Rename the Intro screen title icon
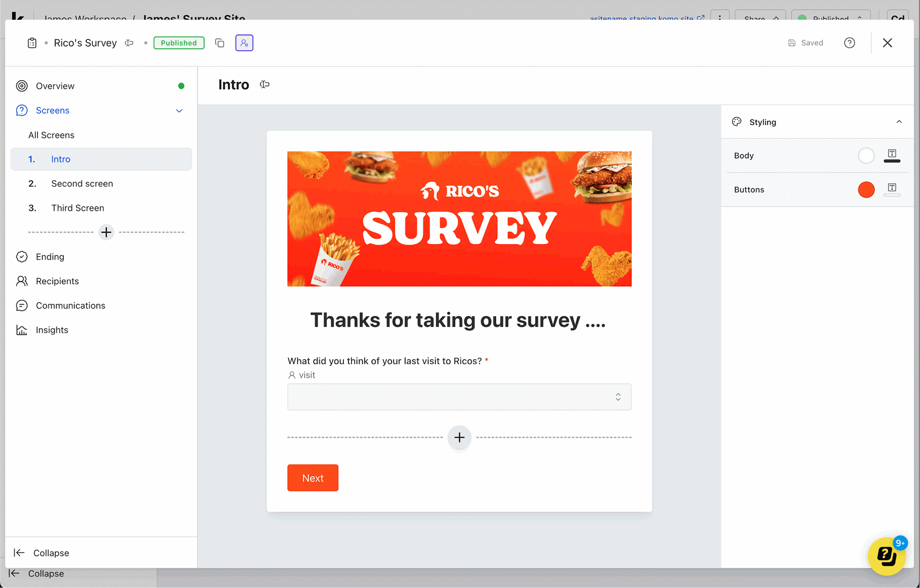The image size is (920, 588). (265, 84)
